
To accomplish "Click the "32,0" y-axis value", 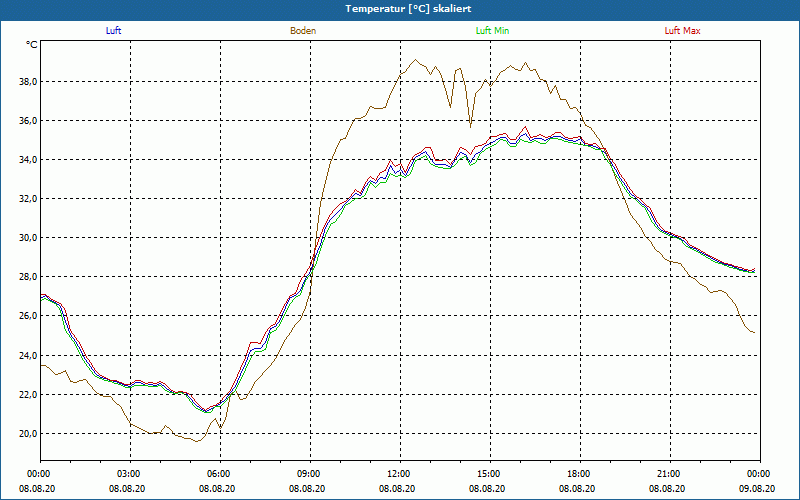I will click(29, 199).
